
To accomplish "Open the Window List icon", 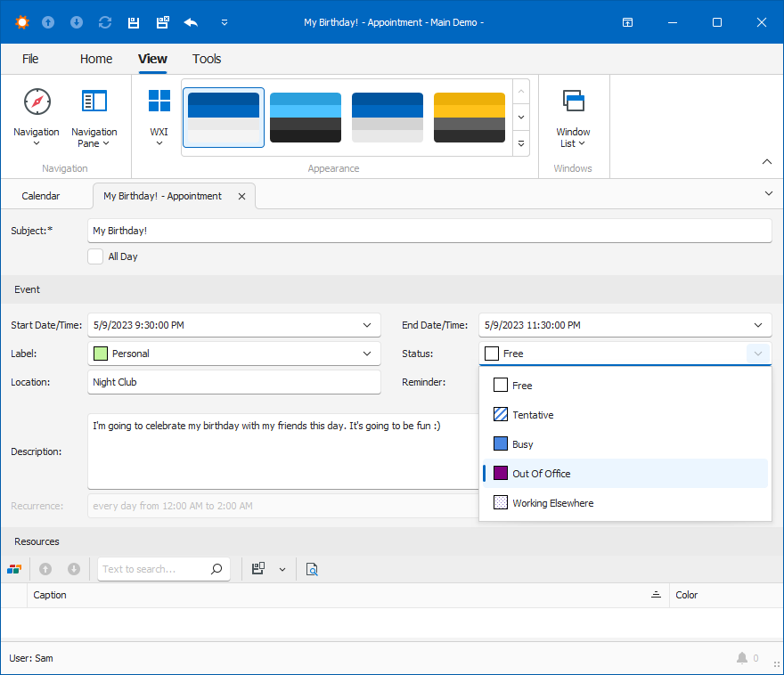I will (573, 102).
